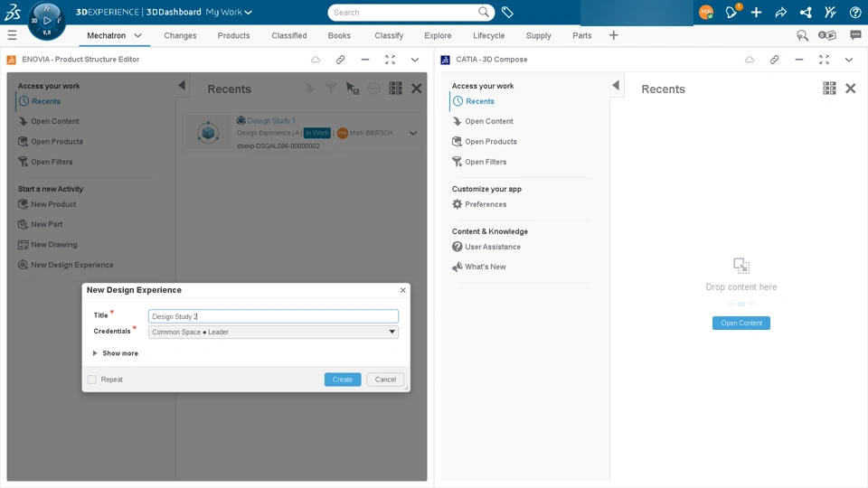This screenshot has width=868, height=488.
Task: Click the filter icon in ENOVIA Recents
Action: (331, 89)
